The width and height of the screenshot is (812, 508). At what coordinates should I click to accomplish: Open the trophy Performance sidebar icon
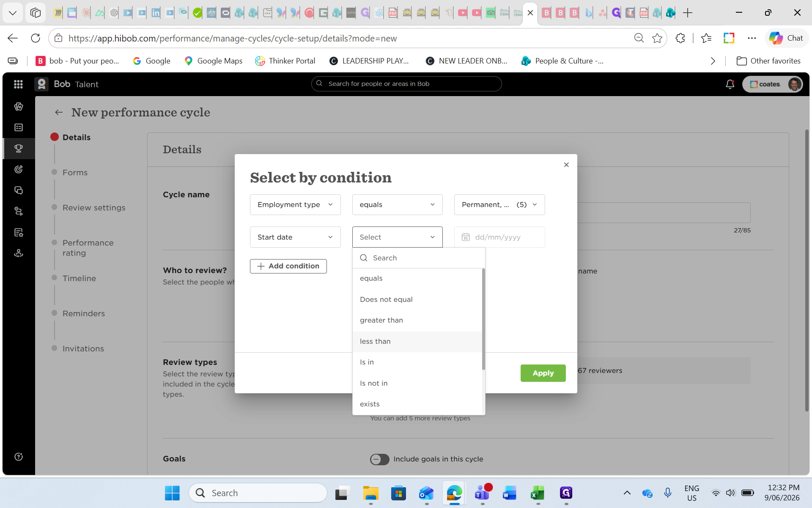19,149
